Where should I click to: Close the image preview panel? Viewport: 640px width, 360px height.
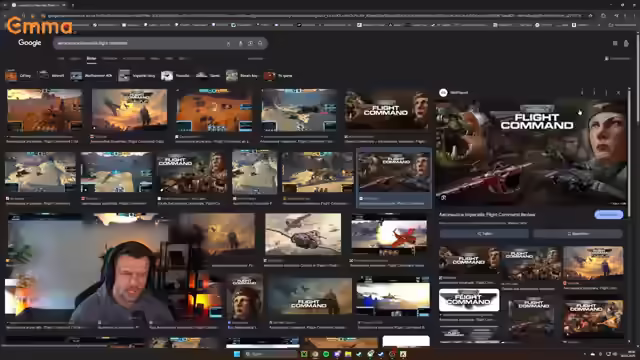pyautogui.click(x=618, y=93)
